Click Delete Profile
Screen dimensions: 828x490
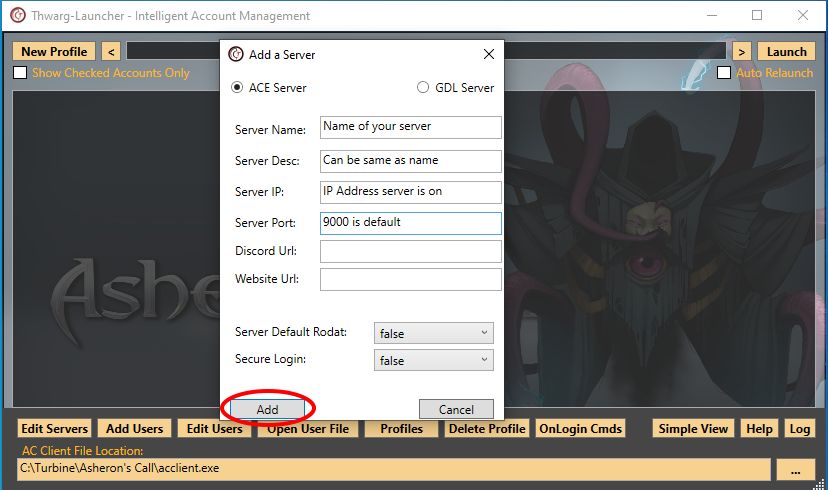(x=487, y=428)
